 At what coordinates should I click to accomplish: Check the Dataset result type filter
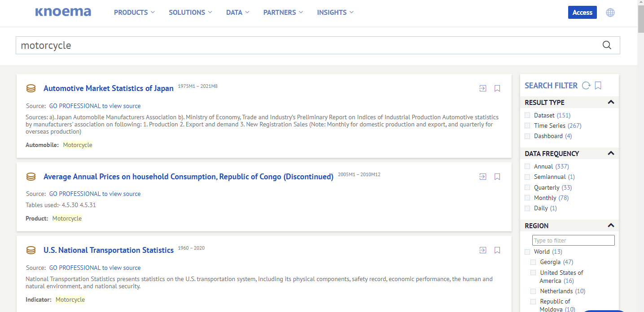527,116
